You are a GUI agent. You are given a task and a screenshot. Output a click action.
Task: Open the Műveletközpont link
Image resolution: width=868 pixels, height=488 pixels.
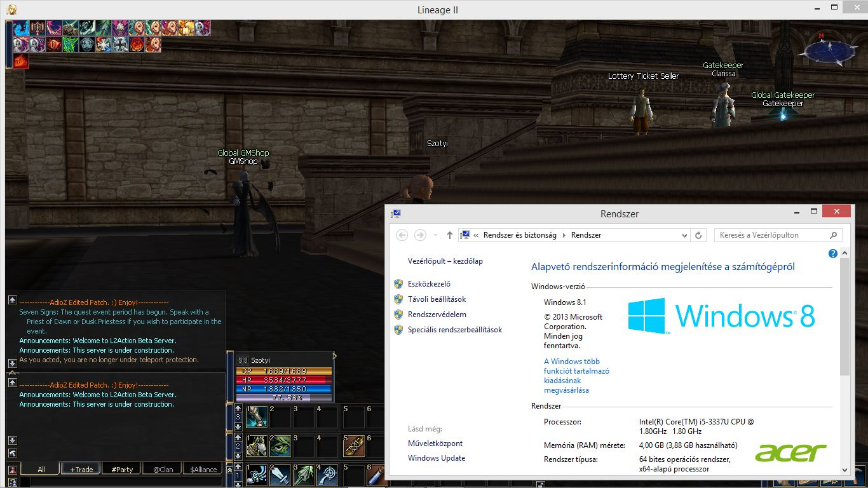coord(435,444)
